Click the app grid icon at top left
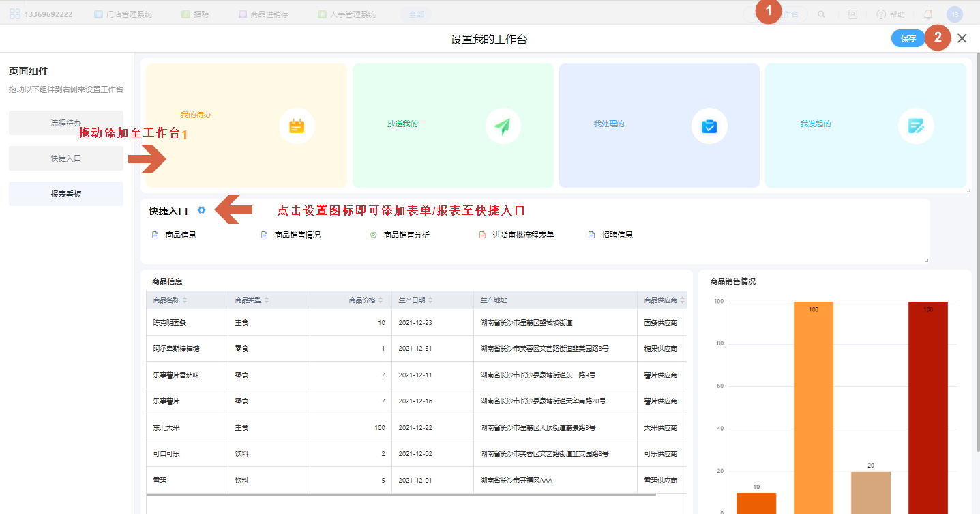Image resolution: width=980 pixels, height=514 pixels. [14, 14]
